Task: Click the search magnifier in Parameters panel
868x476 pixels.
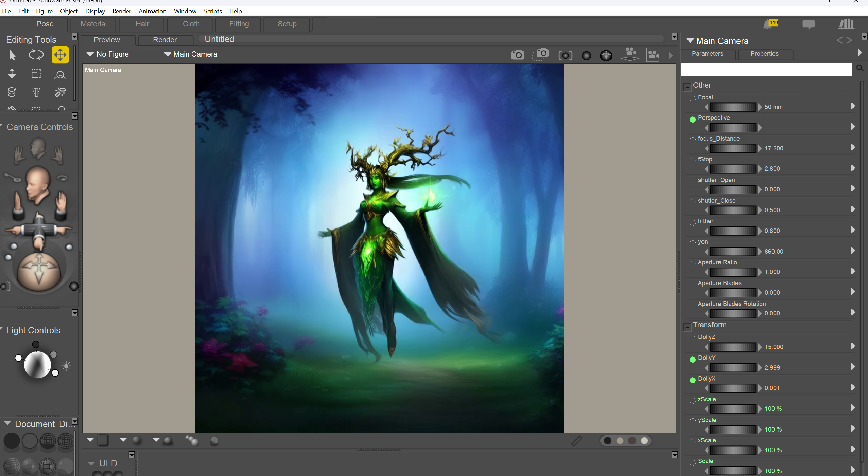Action: [860, 68]
